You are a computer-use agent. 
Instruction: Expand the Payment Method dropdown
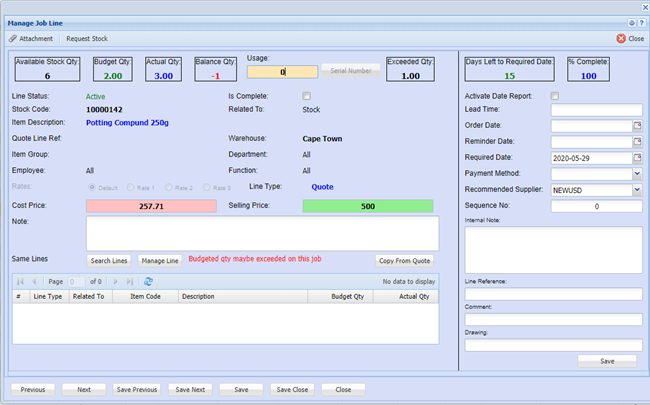pyautogui.click(x=638, y=173)
